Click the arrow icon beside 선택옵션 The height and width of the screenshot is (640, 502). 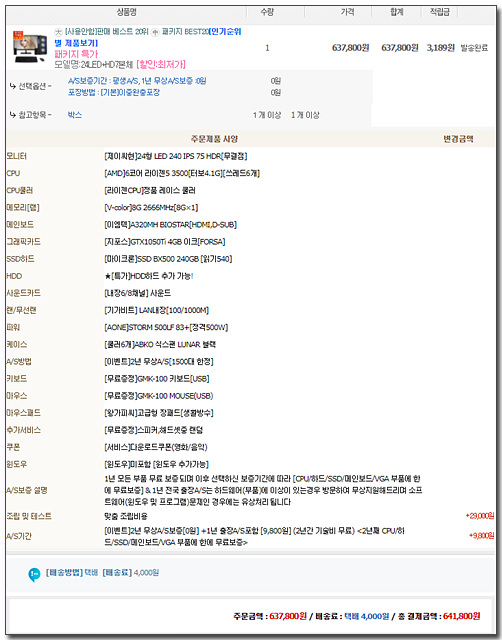13,86
